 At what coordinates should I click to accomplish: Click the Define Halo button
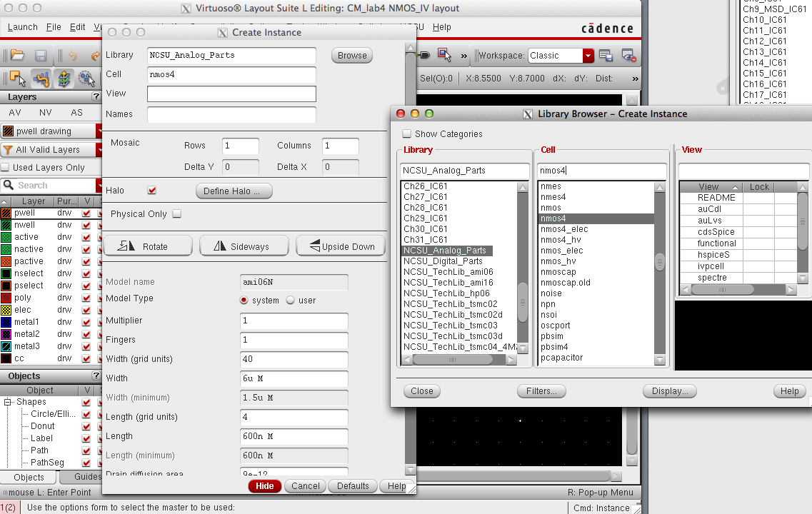(233, 191)
